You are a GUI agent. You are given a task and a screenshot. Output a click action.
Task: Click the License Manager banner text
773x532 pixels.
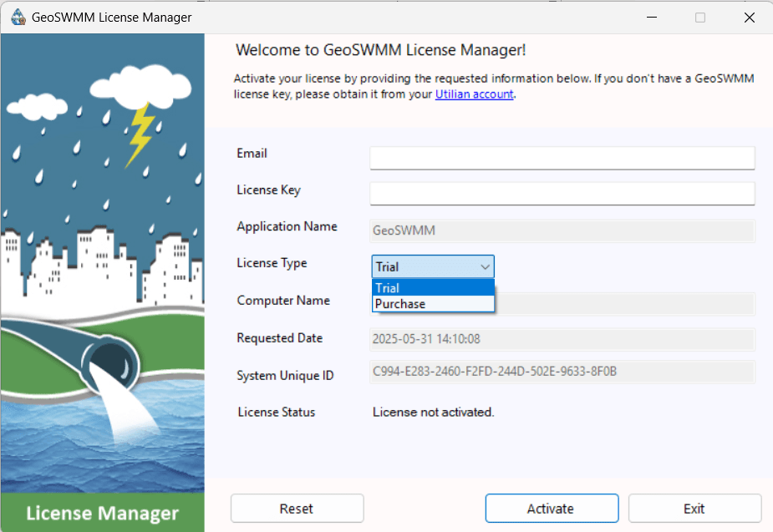pyautogui.click(x=102, y=512)
